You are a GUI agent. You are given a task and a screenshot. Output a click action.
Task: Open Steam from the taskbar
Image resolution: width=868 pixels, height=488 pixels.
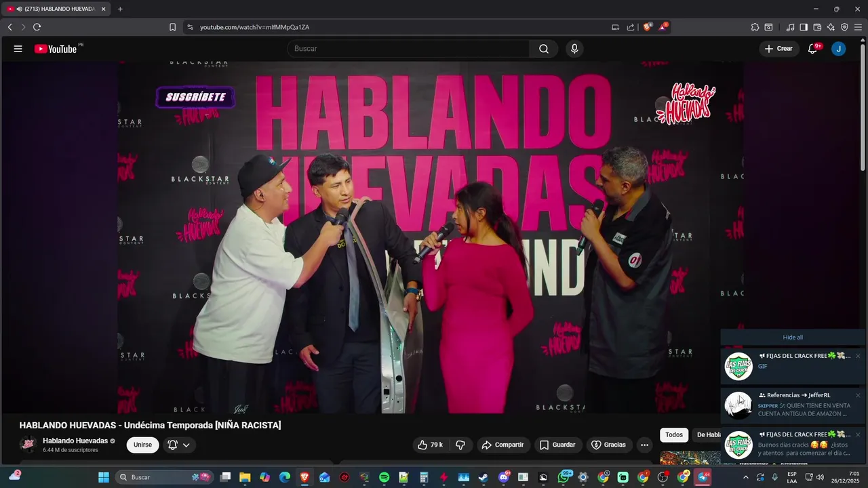click(483, 477)
